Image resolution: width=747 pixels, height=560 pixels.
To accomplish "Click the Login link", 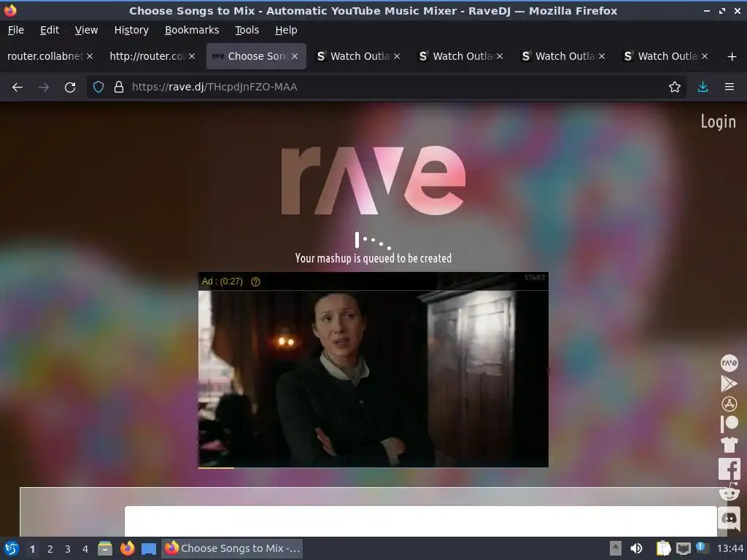I will click(718, 122).
